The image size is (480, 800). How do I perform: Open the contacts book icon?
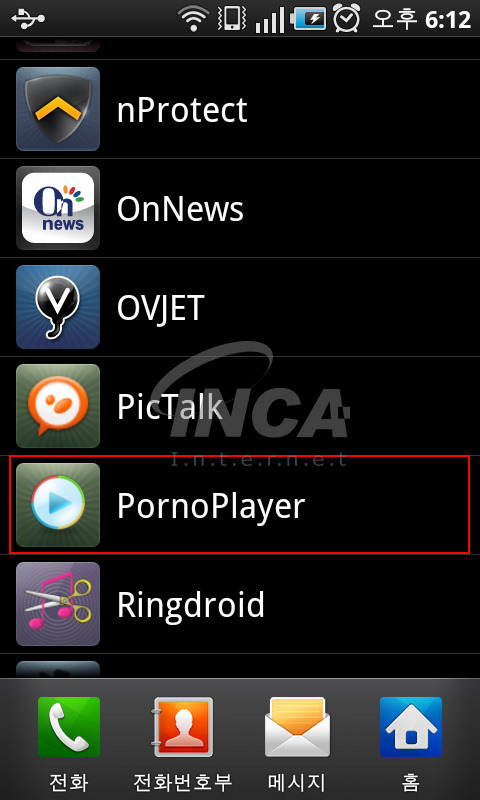[183, 727]
